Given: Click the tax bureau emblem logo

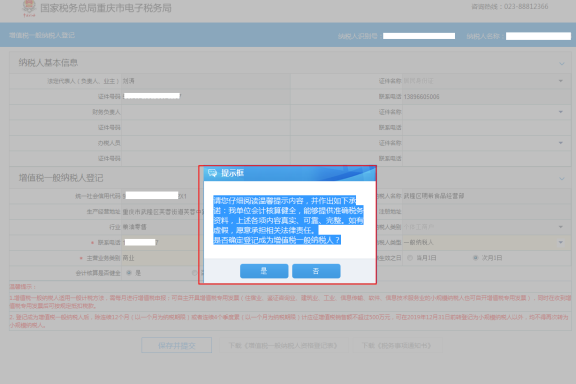Looking at the screenshot, I should pyautogui.click(x=29, y=8).
